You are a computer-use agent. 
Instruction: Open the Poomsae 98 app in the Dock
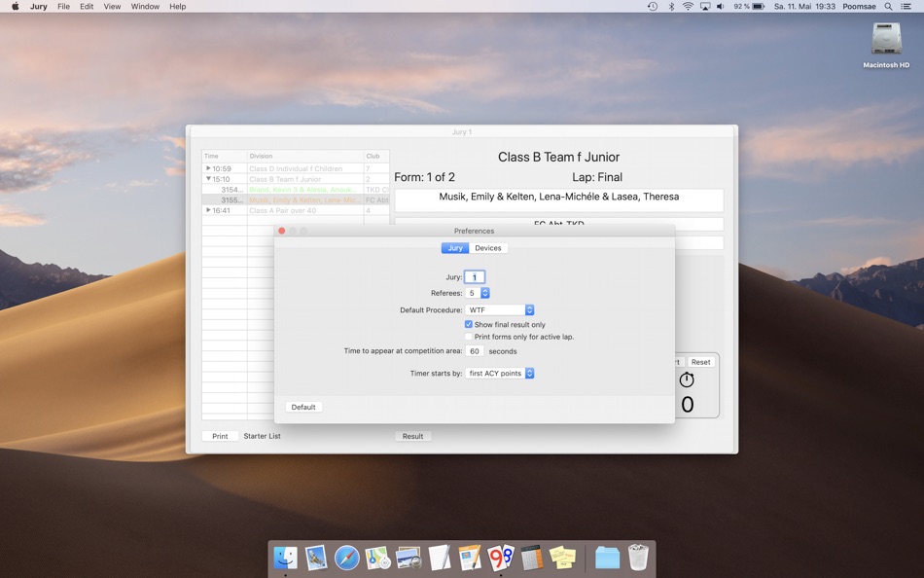coord(502,558)
